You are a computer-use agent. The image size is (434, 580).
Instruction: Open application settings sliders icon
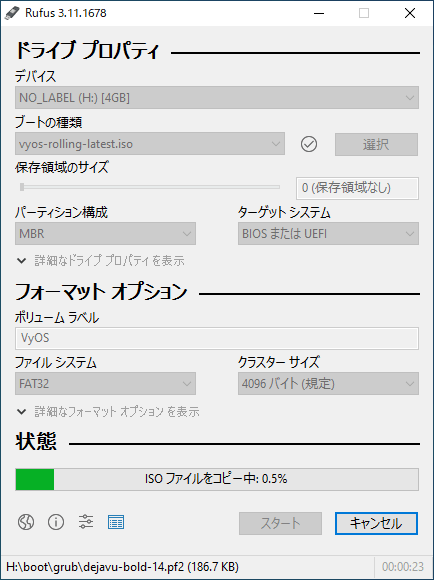coord(86,522)
